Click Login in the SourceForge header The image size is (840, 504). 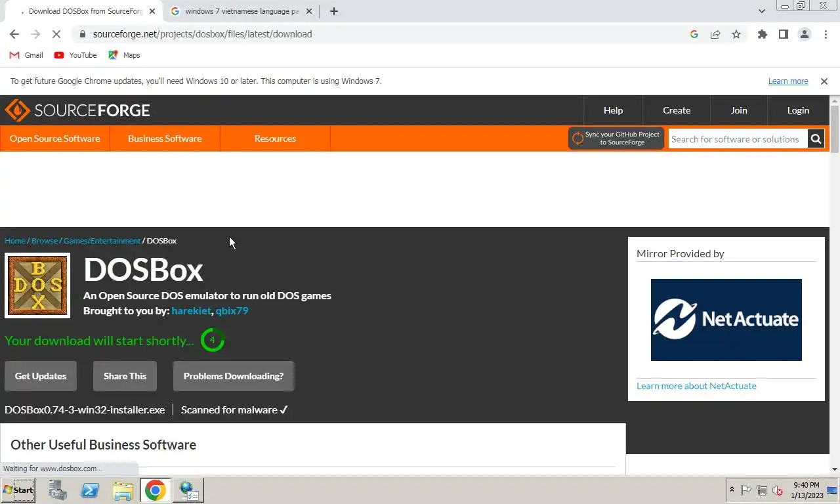click(x=798, y=110)
